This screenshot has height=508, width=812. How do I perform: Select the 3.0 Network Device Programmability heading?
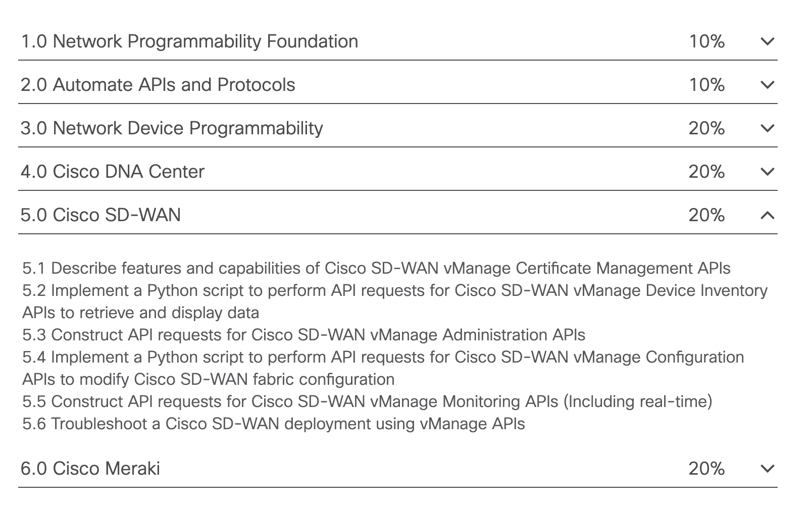click(172, 128)
